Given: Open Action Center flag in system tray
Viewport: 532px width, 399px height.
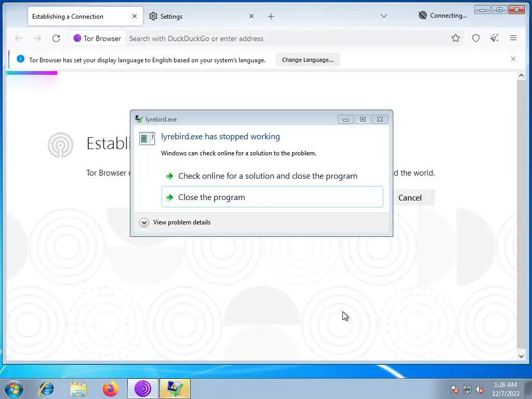Looking at the screenshot, I should 455,390.
